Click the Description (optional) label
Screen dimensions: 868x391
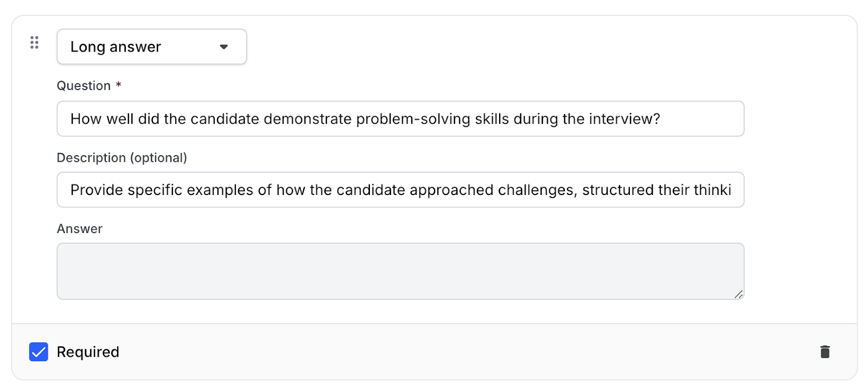point(122,157)
